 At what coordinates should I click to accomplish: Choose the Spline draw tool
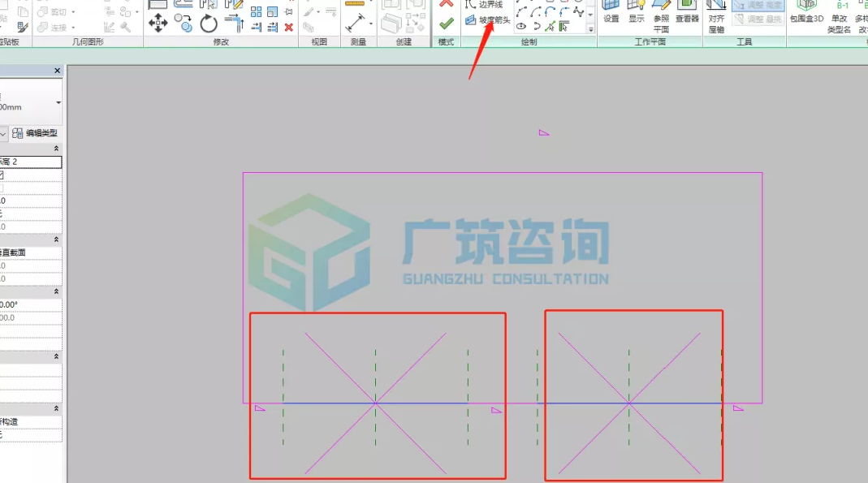coord(578,11)
